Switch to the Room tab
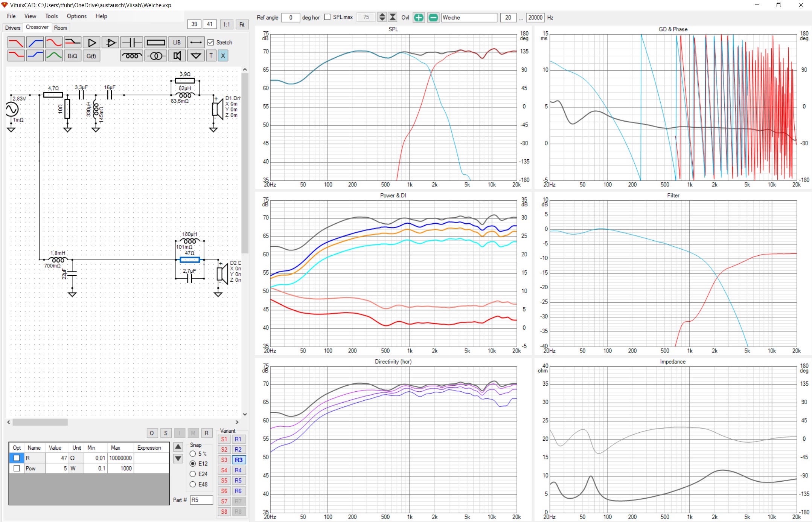This screenshot has height=522, width=812. pos(60,28)
